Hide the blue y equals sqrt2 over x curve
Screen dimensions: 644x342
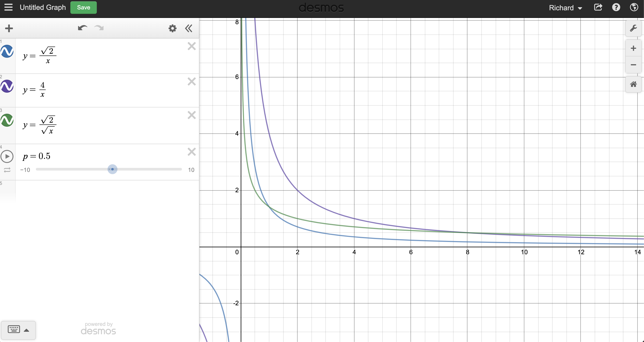pos(7,52)
